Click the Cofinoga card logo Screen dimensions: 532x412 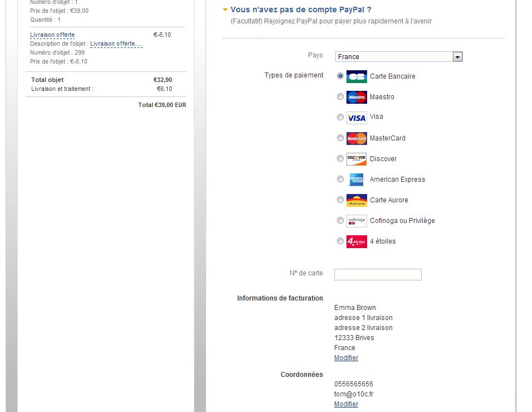tap(357, 221)
